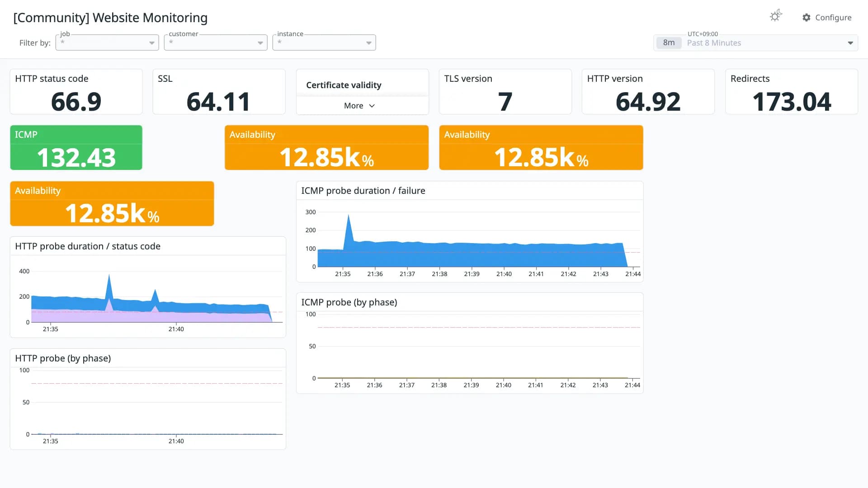Click the 21:35 tick in HTTP probe duration chart

click(51, 329)
